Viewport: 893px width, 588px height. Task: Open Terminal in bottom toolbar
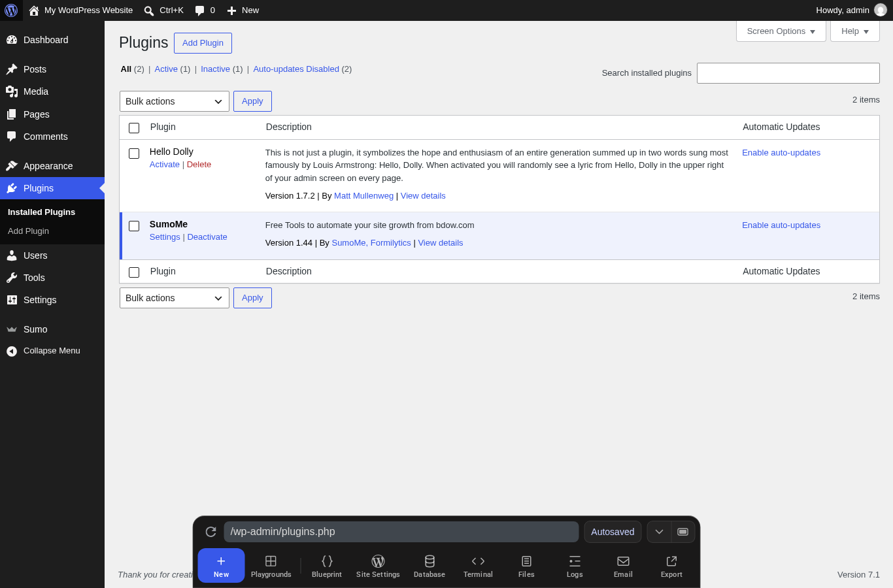pos(478,566)
